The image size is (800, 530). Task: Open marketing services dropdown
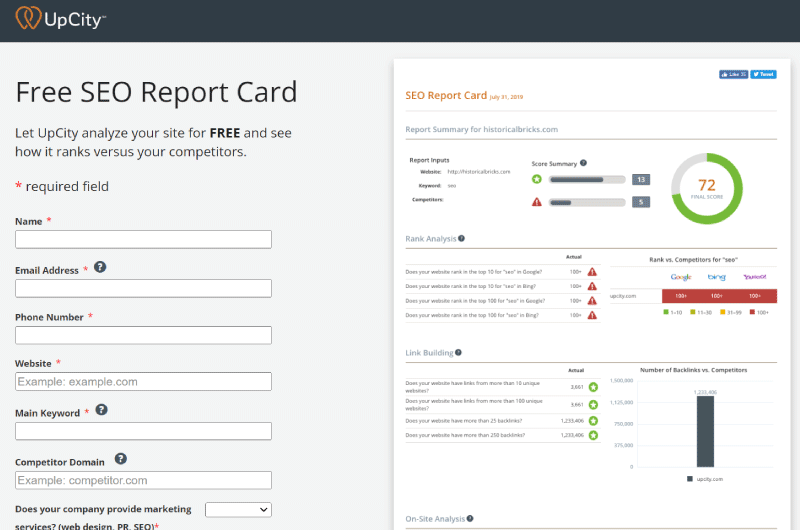238,510
